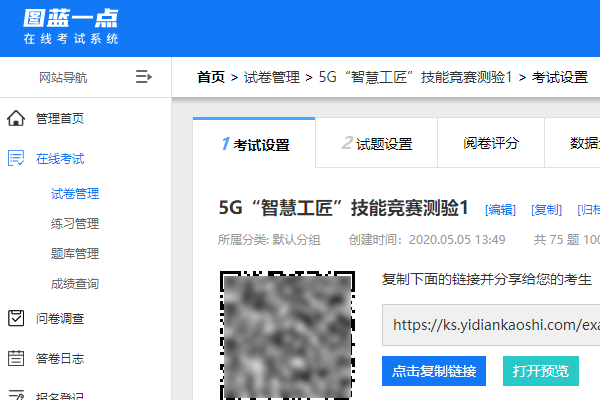The image size is (600, 400).
Task: Open 管理首页 in sidebar
Action: click(60, 118)
